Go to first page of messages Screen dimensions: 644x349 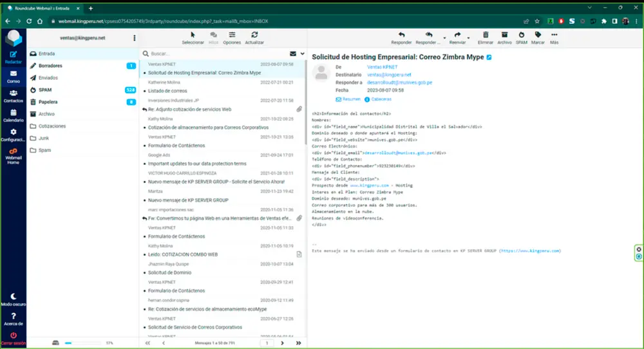point(147,343)
